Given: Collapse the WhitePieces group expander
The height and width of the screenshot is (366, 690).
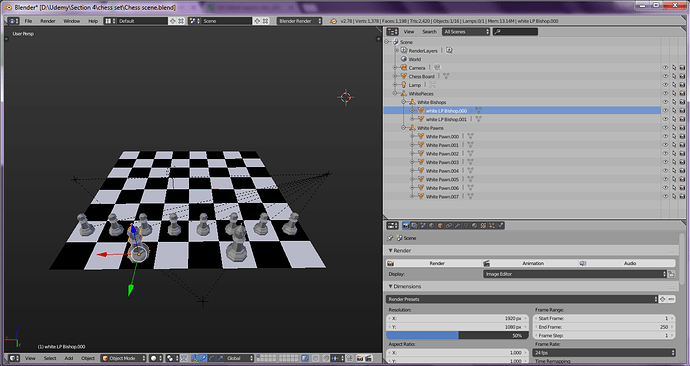Looking at the screenshot, I should (395, 93).
